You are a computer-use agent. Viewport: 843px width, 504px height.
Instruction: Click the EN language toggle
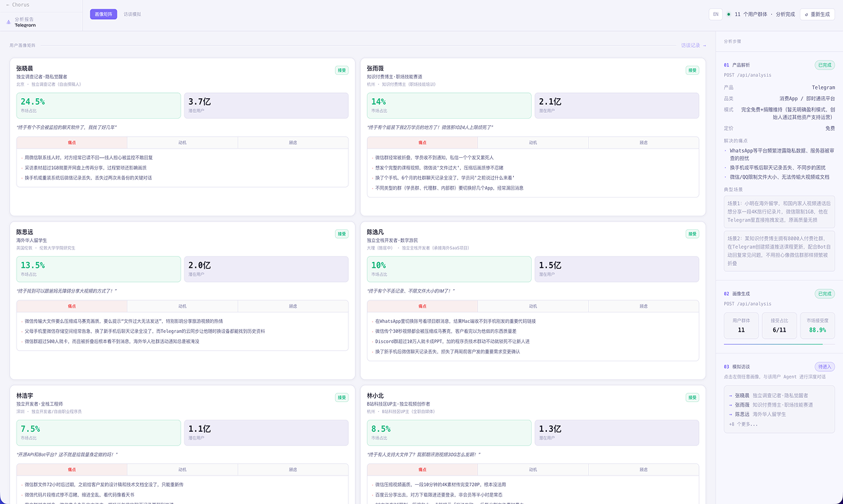click(716, 14)
